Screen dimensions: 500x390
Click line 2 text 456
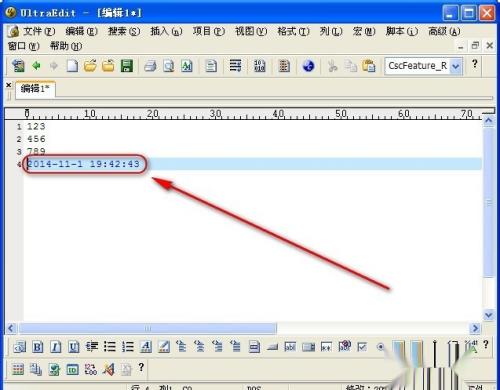pyautogui.click(x=36, y=139)
